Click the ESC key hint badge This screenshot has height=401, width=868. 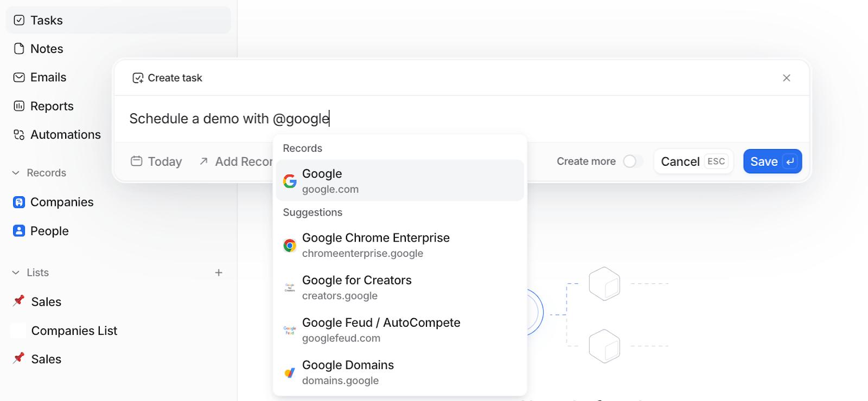(x=716, y=161)
